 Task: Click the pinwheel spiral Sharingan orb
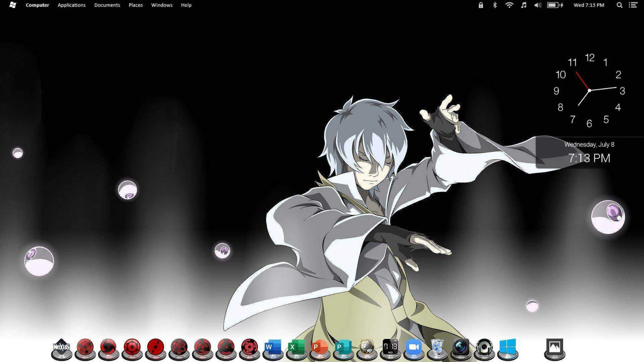(x=108, y=347)
